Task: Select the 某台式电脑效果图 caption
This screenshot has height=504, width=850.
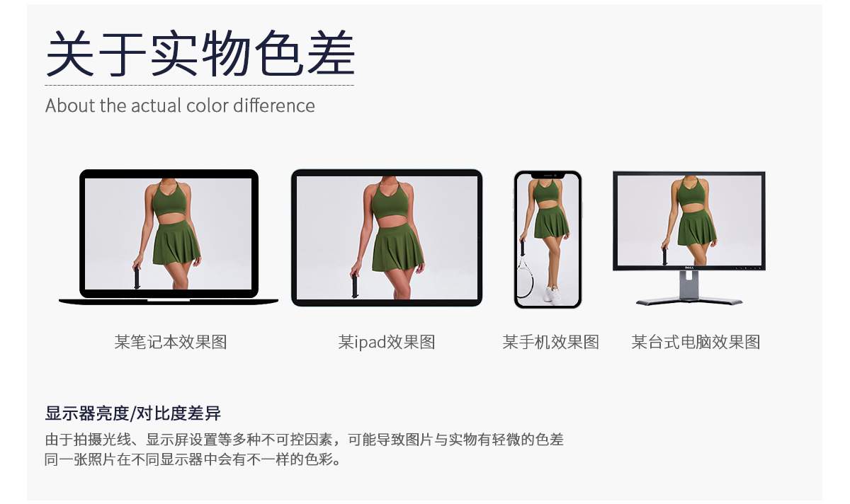Action: 696,342
